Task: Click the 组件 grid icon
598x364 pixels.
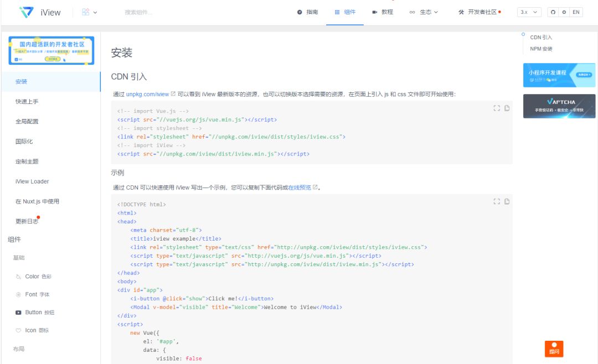Action: click(337, 12)
